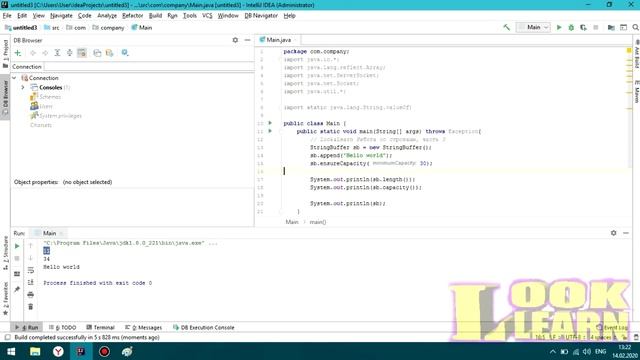This screenshot has width=640, height=360.
Task: Open DB Browser panel gear options
Action: 235,40
